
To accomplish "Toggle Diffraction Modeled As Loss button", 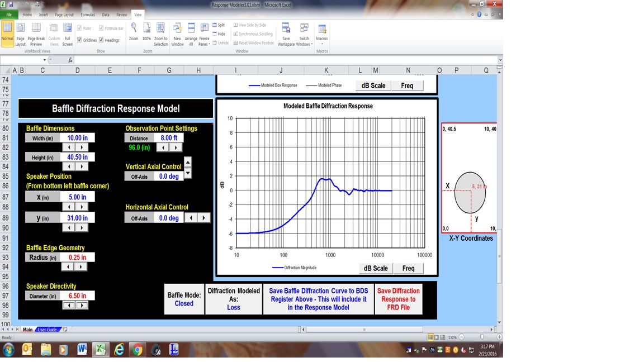I will click(234, 299).
